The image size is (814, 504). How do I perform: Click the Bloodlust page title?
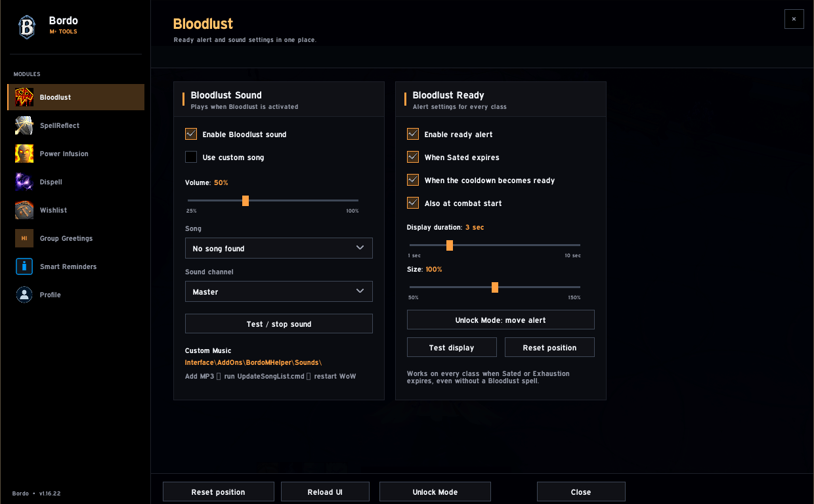(x=203, y=24)
